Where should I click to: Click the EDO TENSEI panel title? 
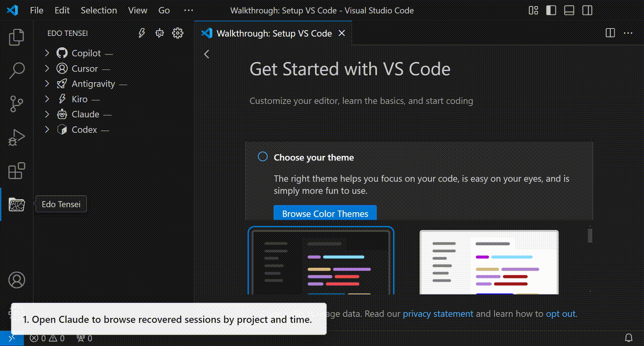coord(67,33)
